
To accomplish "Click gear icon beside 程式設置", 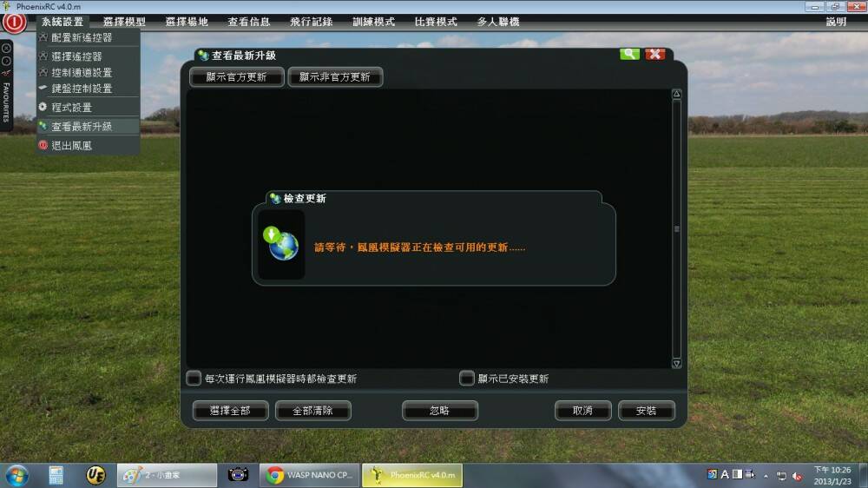I will point(43,107).
